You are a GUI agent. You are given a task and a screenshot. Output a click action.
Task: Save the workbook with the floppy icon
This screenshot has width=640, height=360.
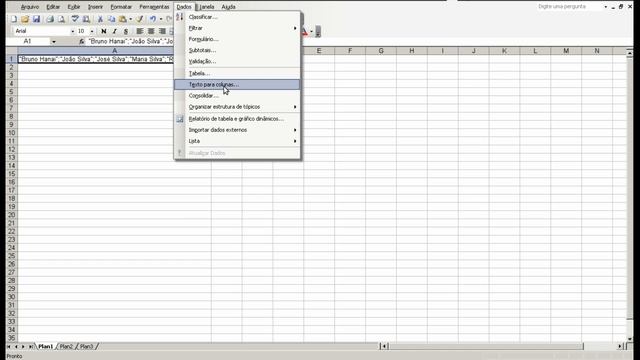click(x=36, y=19)
